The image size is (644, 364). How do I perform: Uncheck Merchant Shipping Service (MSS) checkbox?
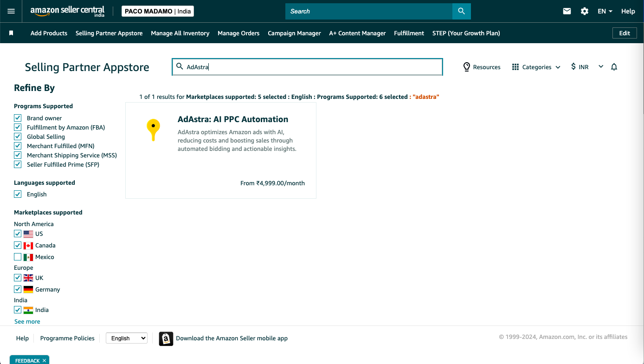18,155
